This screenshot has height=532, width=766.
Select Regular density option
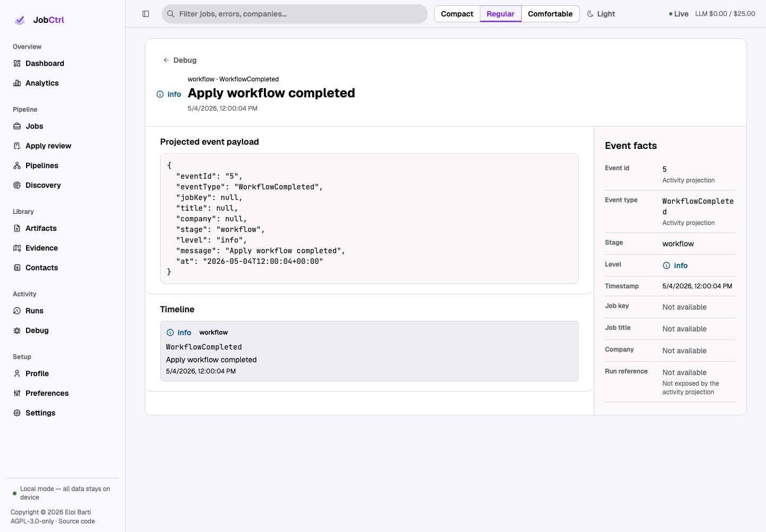[501, 14]
